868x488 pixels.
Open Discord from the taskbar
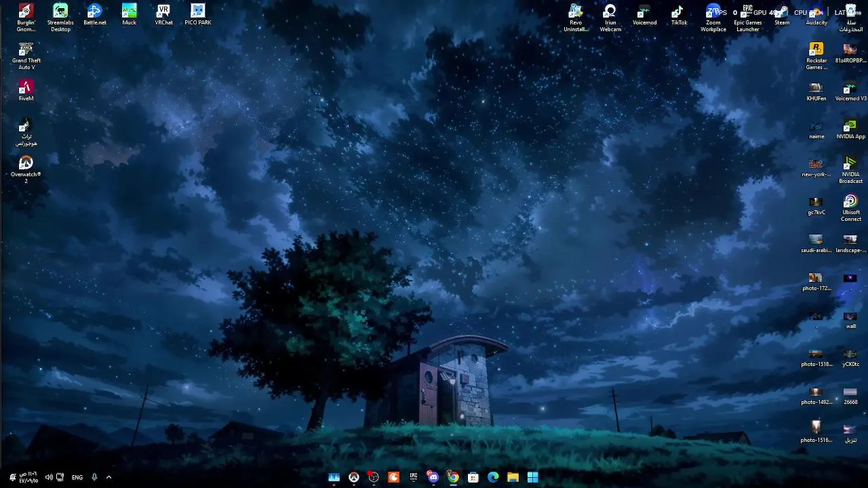[x=433, y=477]
